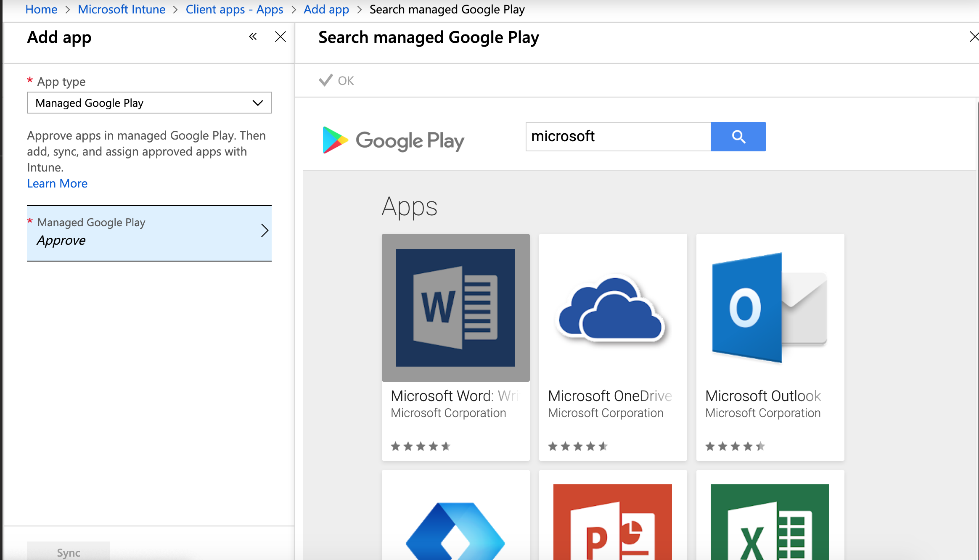Close the Search managed Google Play panel
Image resolution: width=979 pixels, height=560 pixels.
click(974, 37)
